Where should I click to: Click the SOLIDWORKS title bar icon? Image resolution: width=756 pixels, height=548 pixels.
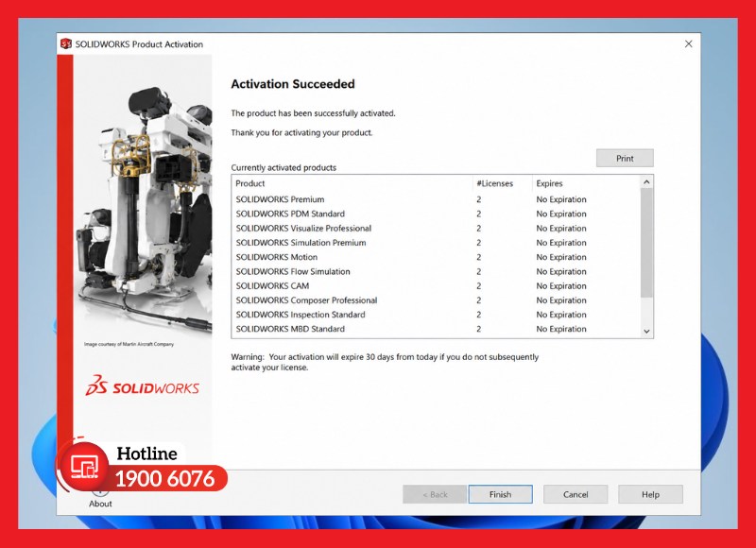(66, 43)
